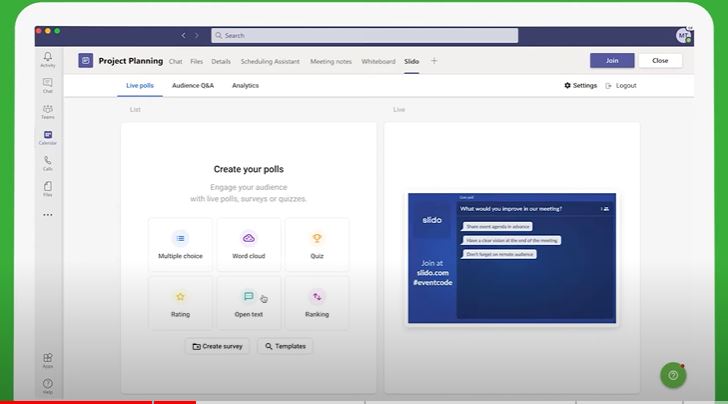The width and height of the screenshot is (728, 404).
Task: Open Calendar in the sidebar
Action: 48,137
